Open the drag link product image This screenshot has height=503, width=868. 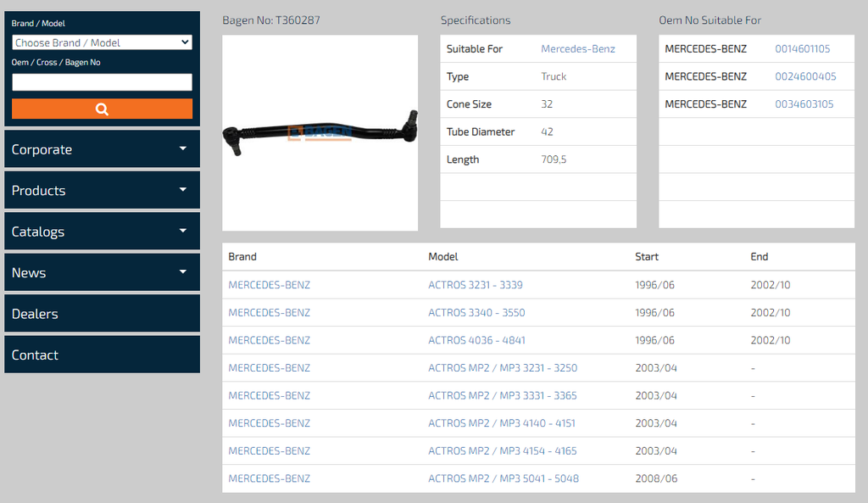[x=320, y=133]
